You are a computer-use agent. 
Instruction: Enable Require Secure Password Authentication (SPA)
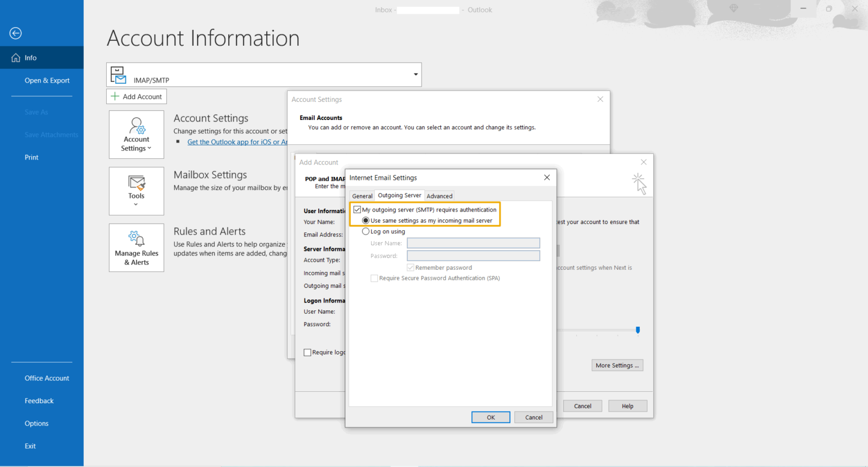point(374,278)
